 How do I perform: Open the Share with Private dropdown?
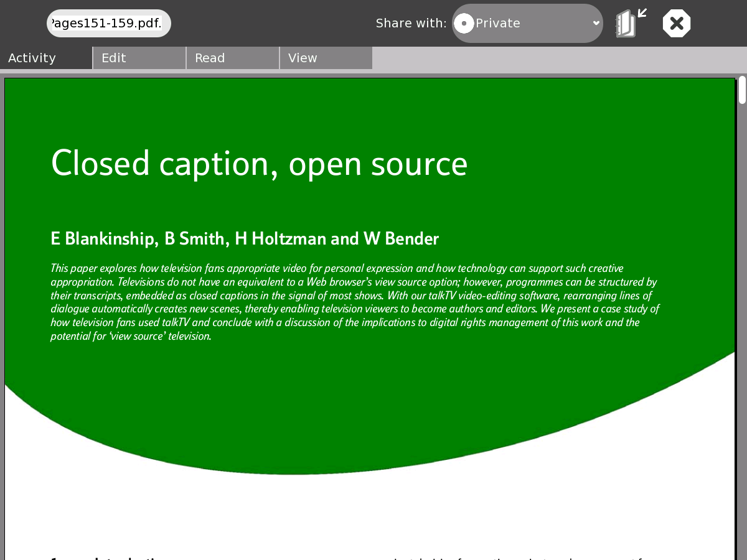527,24
